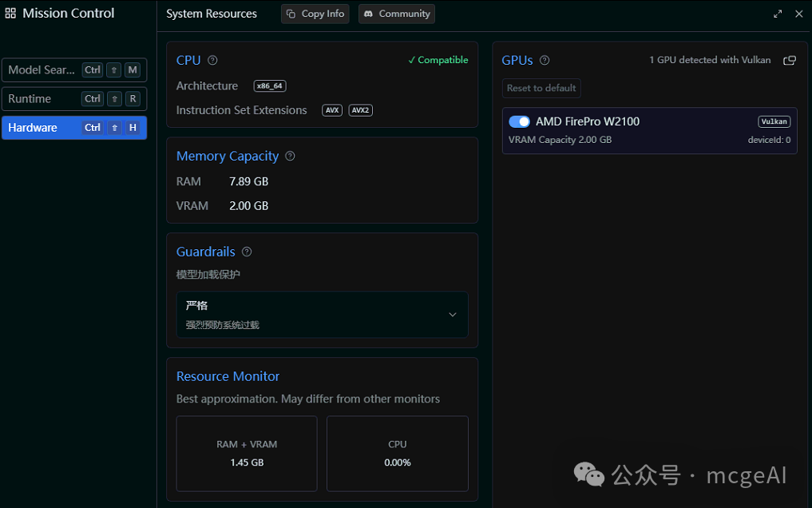Viewport: 812px width, 508px height.
Task: Click the expand panel diagonal arrows icon
Action: tap(778, 14)
